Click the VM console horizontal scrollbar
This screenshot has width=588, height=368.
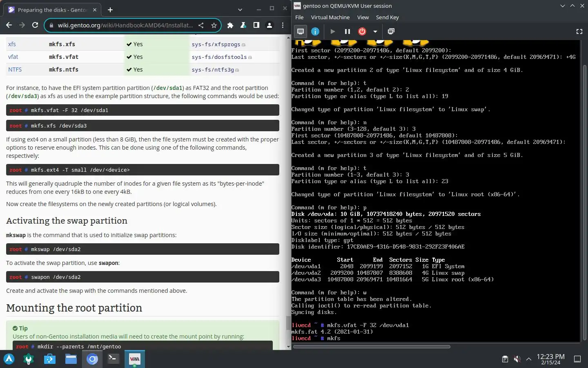[372, 347]
